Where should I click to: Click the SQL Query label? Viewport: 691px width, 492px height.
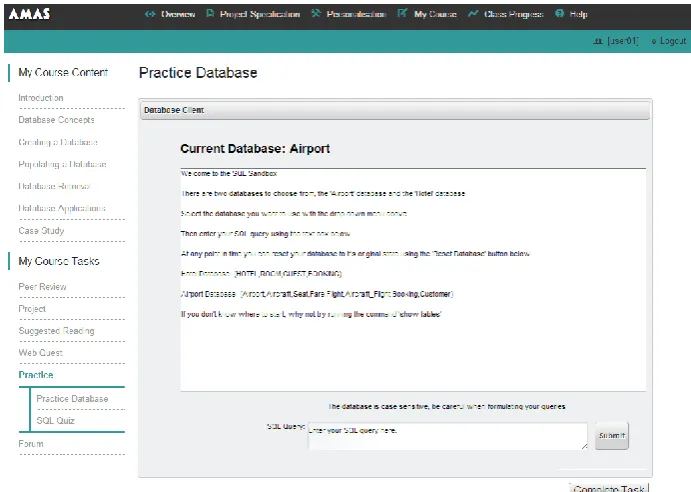click(x=286, y=426)
